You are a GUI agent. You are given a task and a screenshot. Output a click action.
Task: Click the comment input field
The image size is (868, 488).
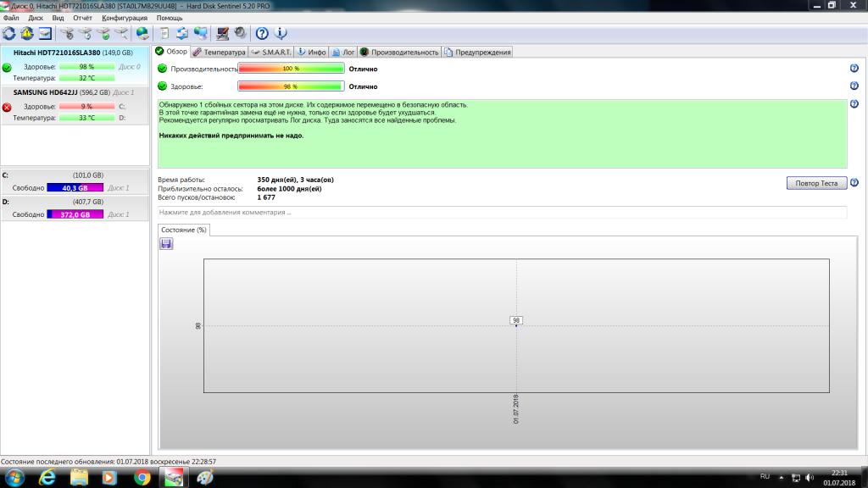click(x=502, y=212)
